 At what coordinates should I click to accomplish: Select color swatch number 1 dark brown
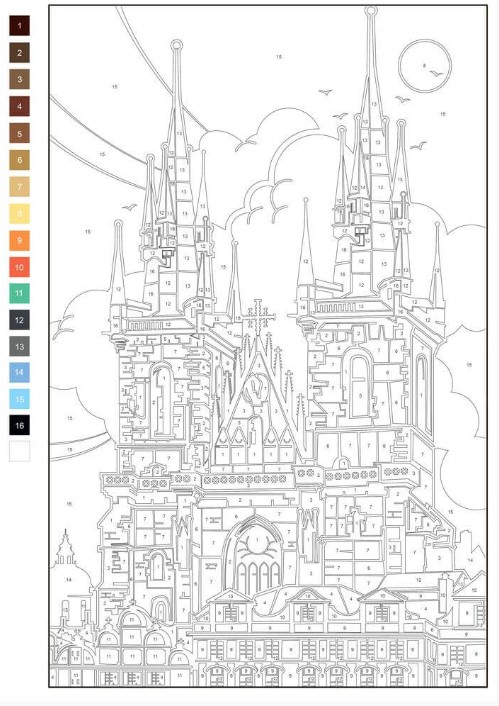point(19,26)
